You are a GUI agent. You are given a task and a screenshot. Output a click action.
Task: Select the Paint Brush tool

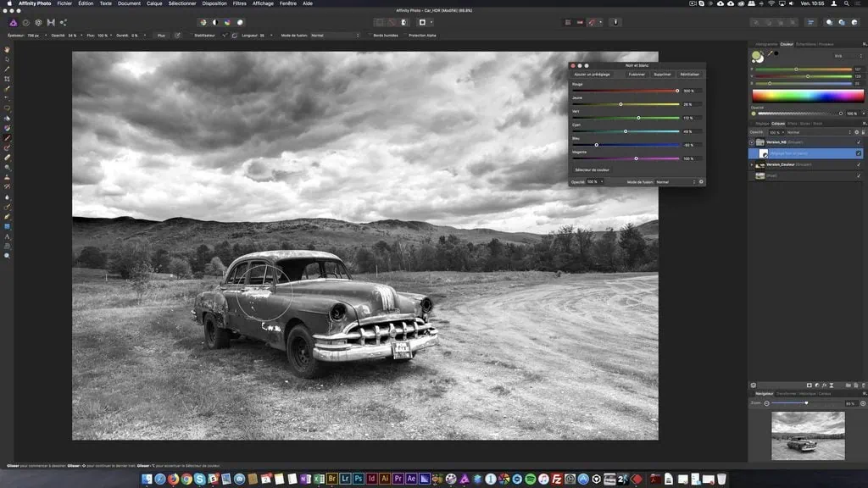point(6,136)
